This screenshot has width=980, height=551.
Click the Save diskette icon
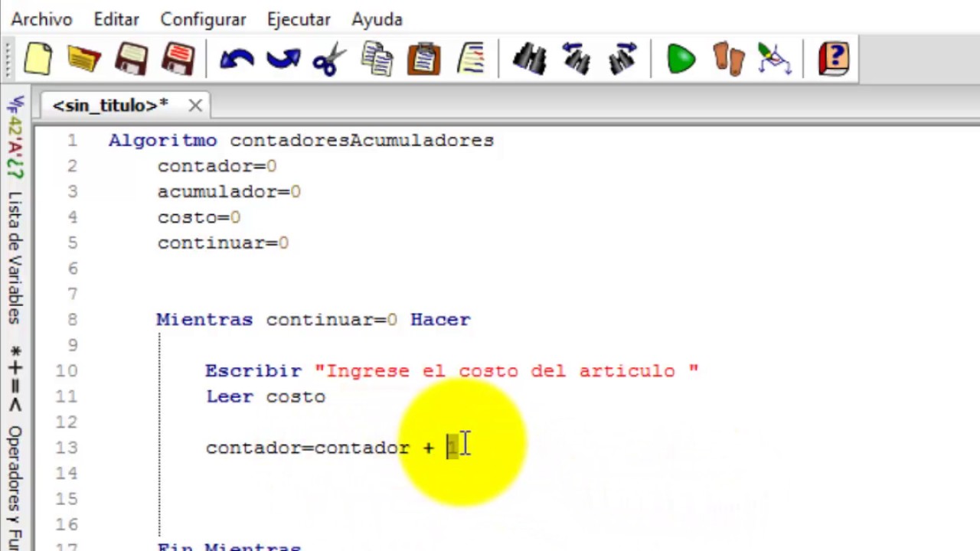pos(132,59)
